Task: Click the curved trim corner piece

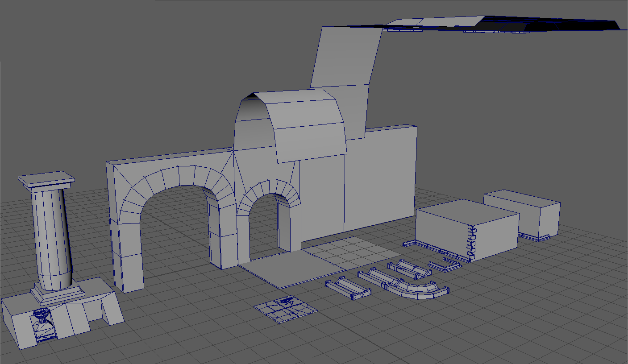Action: 417,291
